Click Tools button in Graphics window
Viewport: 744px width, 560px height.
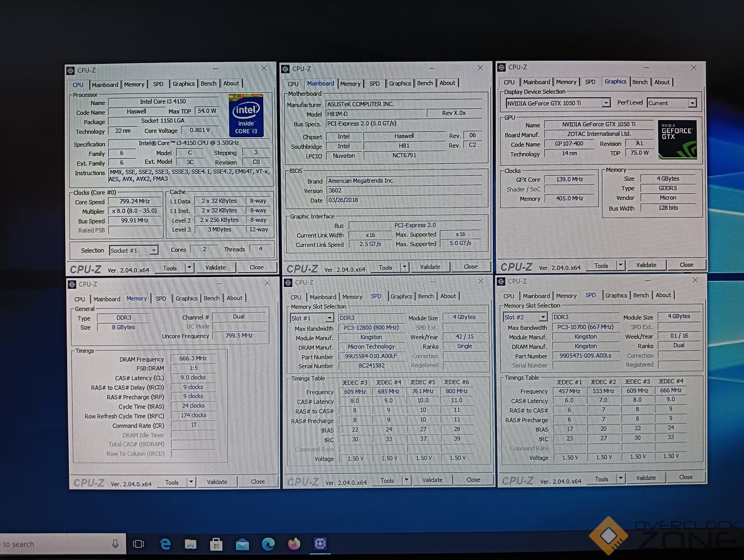coord(601,266)
